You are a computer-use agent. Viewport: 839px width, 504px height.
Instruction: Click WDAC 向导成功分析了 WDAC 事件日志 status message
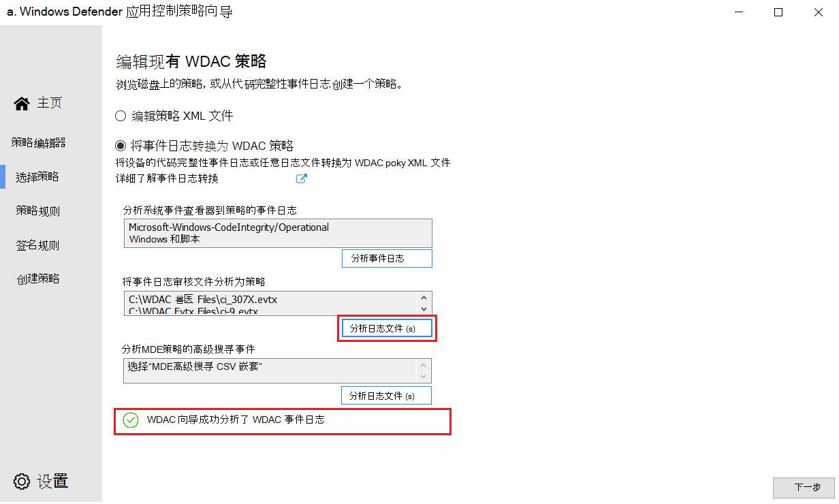pos(236,420)
